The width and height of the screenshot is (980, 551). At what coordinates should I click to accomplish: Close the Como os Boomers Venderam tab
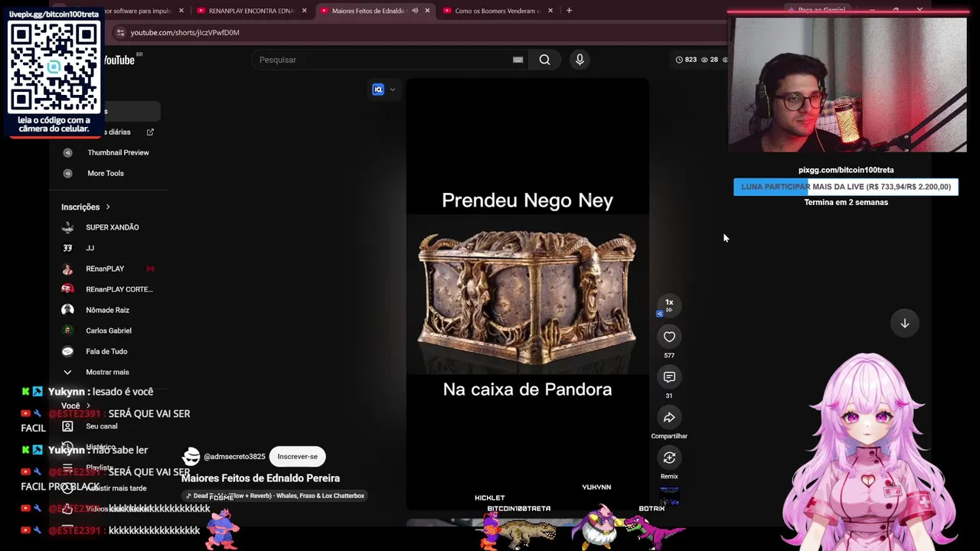point(550,11)
